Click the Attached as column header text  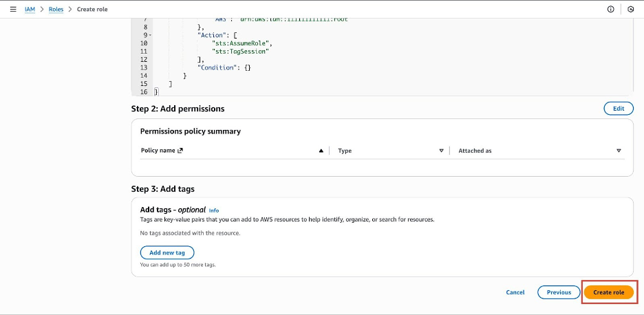[x=475, y=151]
